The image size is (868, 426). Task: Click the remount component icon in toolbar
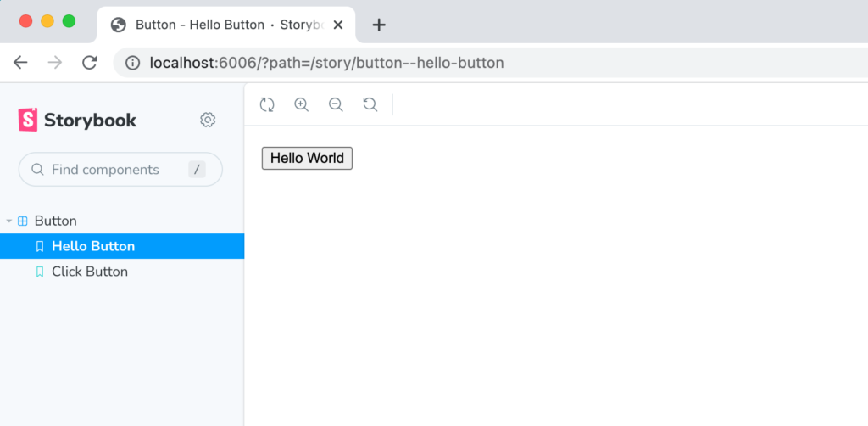pyautogui.click(x=267, y=104)
